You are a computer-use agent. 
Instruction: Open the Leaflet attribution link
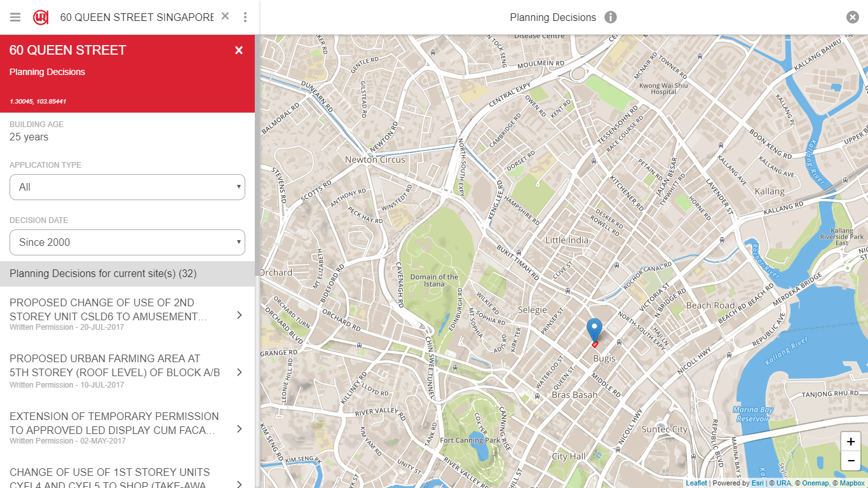(x=696, y=483)
